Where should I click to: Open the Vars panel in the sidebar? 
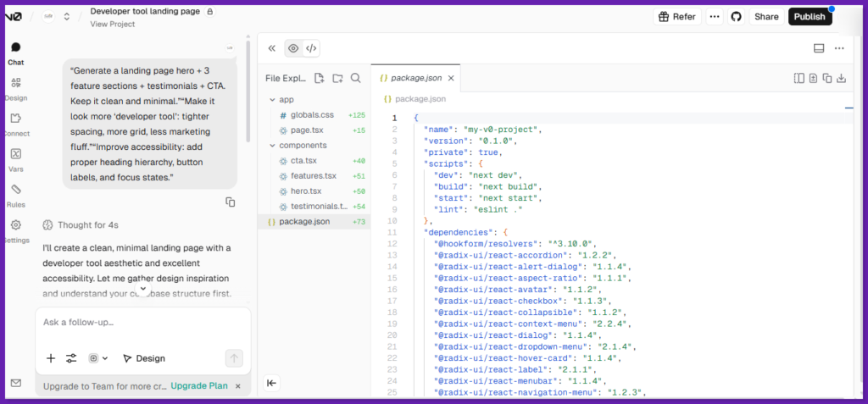click(15, 158)
